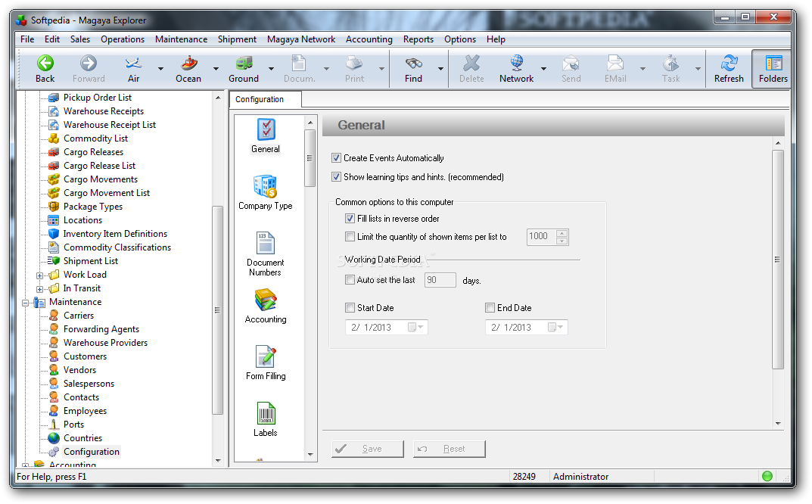Click the Delete toolbar icon
Image resolution: width=812 pixels, height=504 pixels.
(471, 64)
